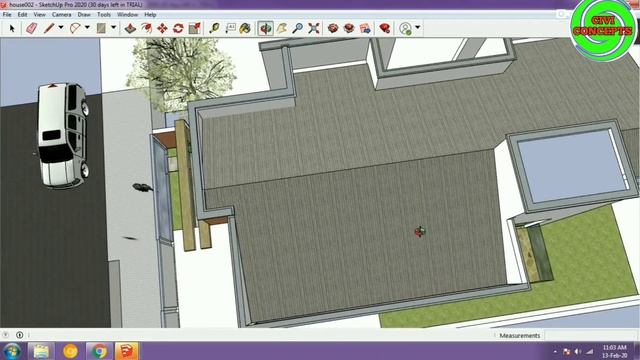Viewport: 640px width, 360px height.
Task: Select the Push/Pull tool
Action: (130, 28)
